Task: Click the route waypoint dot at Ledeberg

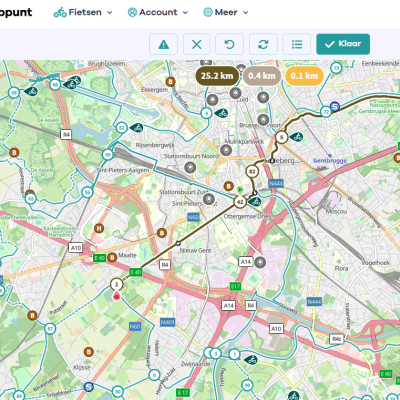Action: [x=272, y=161]
